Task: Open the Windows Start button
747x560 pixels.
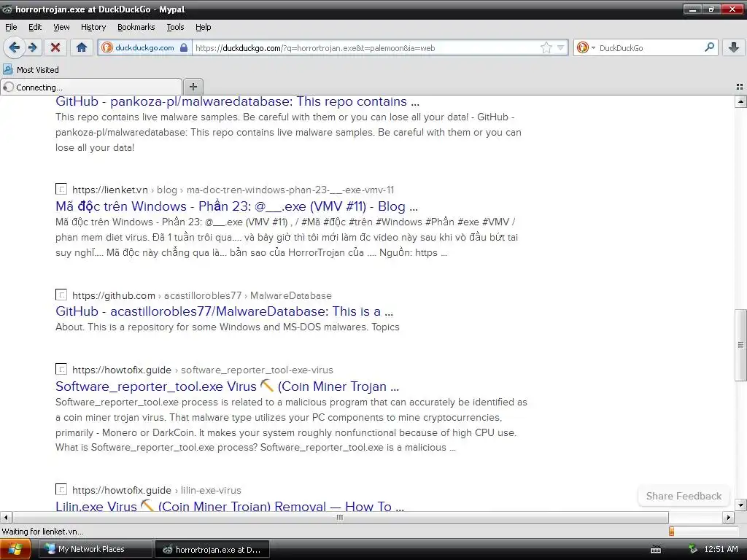Action: 15,550
